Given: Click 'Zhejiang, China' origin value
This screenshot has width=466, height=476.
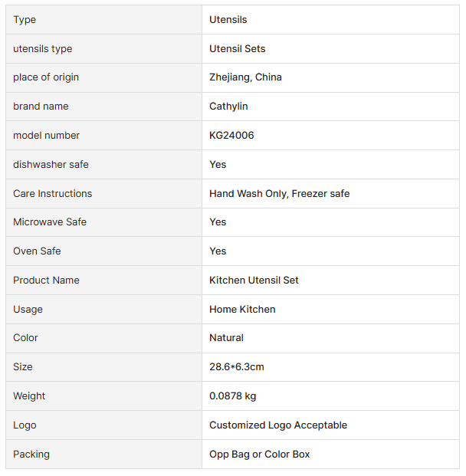Looking at the screenshot, I should (x=245, y=77).
